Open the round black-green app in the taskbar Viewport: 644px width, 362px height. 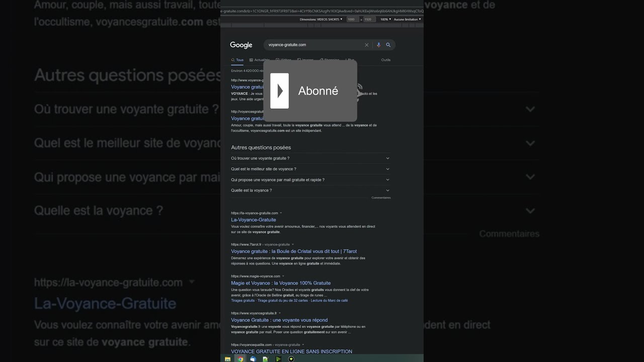point(291,359)
